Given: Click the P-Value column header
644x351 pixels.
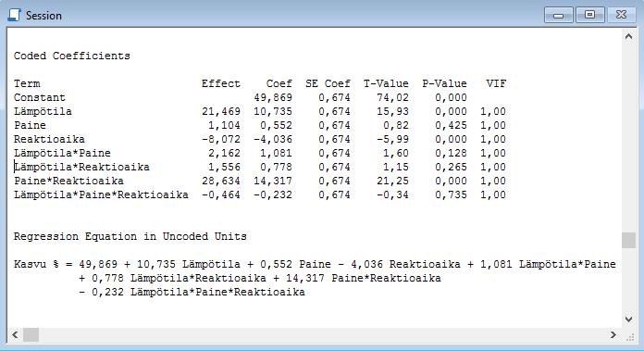Looking at the screenshot, I should coord(444,84).
